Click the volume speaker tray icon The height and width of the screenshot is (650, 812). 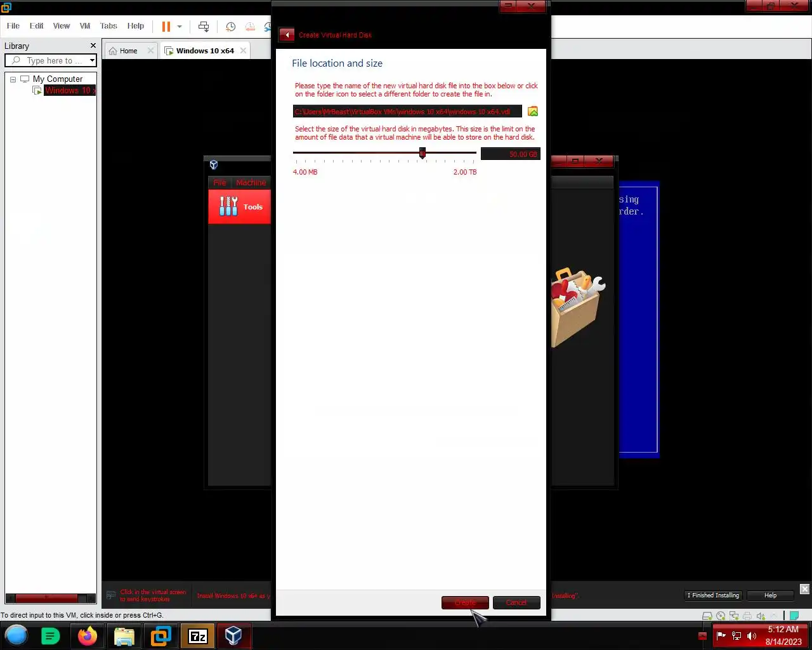752,635
